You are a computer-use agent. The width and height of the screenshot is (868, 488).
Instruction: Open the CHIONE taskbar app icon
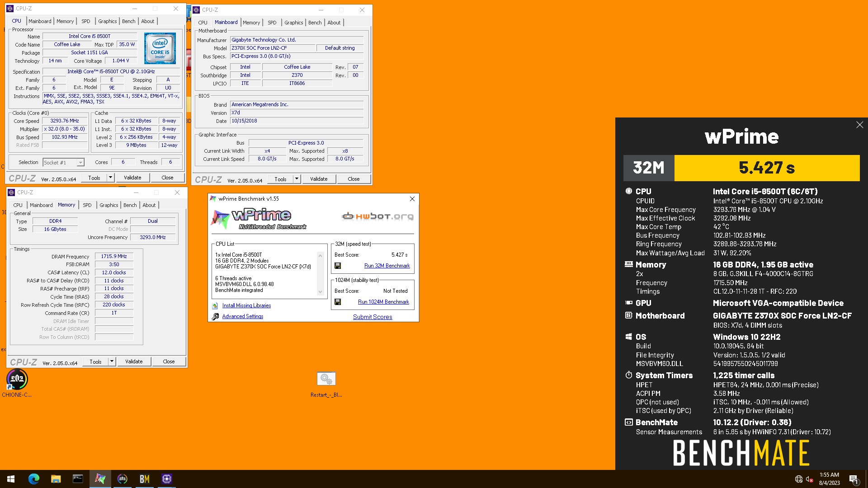pyautogui.click(x=122, y=479)
